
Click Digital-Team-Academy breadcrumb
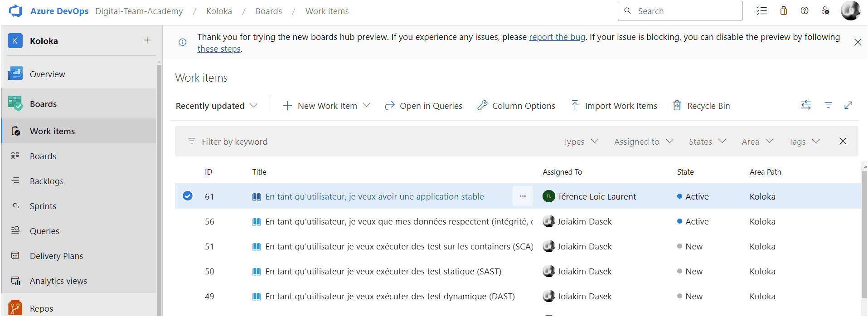pyautogui.click(x=139, y=11)
